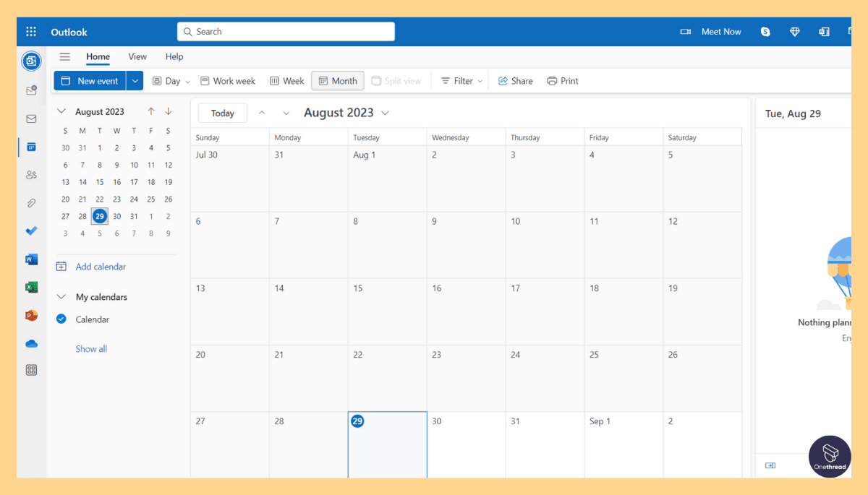Toggle the Calendar checkbox under My calendars
The image size is (868, 495).
(x=61, y=319)
